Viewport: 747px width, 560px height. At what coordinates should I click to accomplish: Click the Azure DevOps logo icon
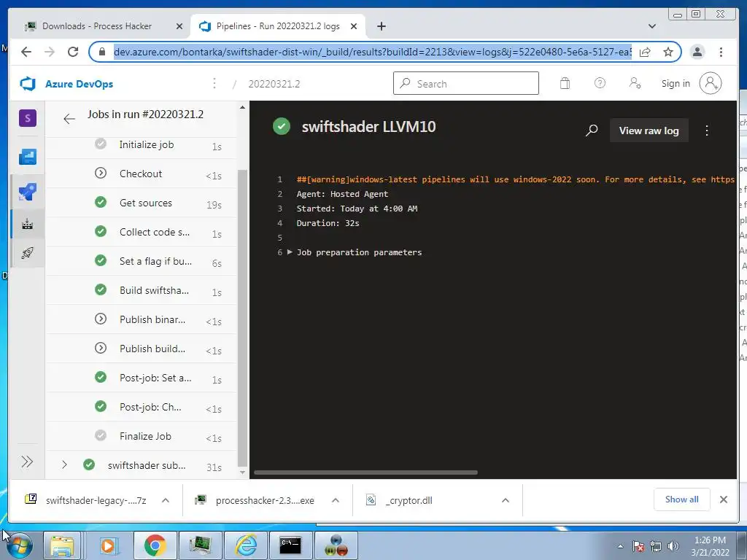(x=28, y=84)
